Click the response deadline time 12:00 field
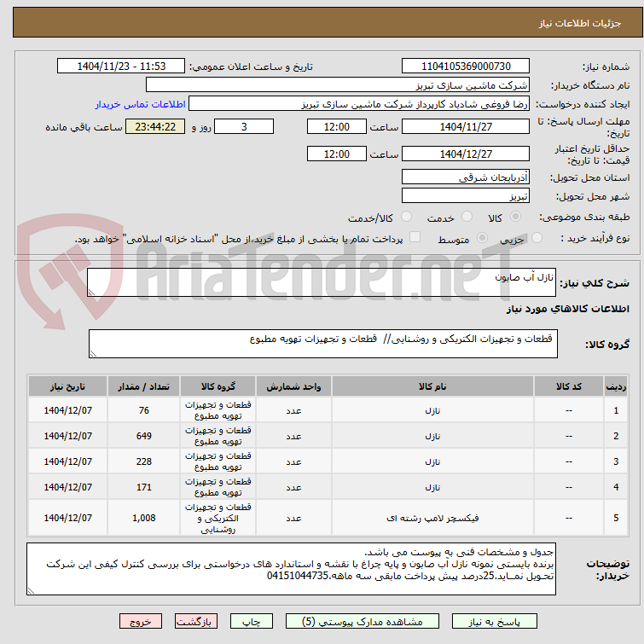Viewport: 644px width, 644px height. pyautogui.click(x=337, y=126)
